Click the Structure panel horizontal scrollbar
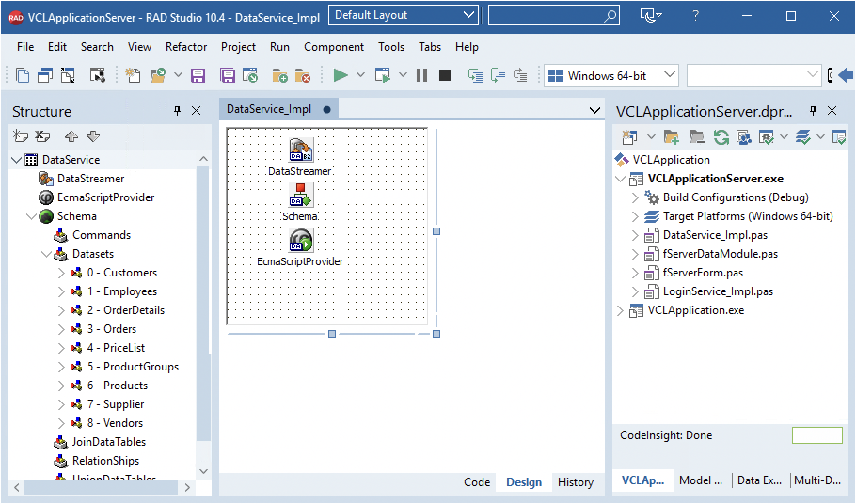Image resolution: width=856 pixels, height=504 pixels. pyautogui.click(x=101, y=488)
